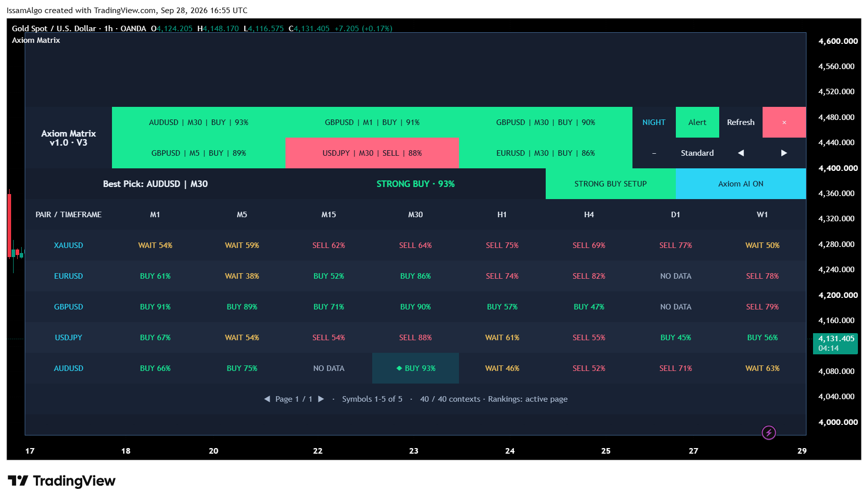Screen dimensions: 868x501
Task: Click the M5 column header
Action: 242,215
